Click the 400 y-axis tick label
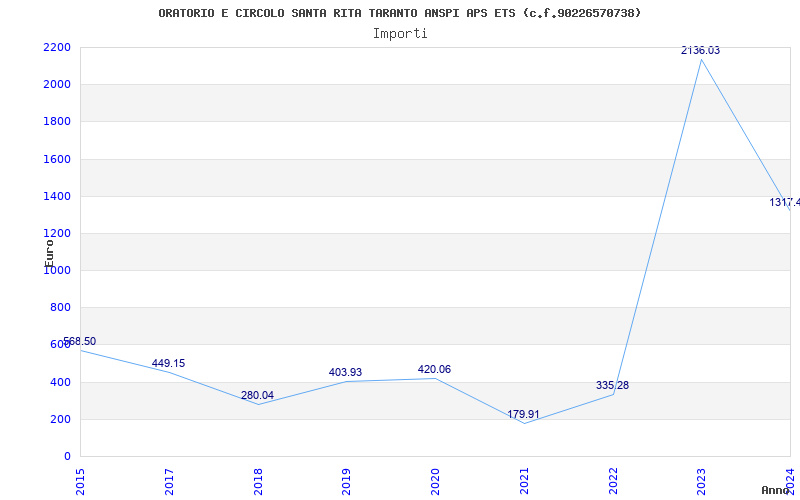 pyautogui.click(x=60, y=382)
